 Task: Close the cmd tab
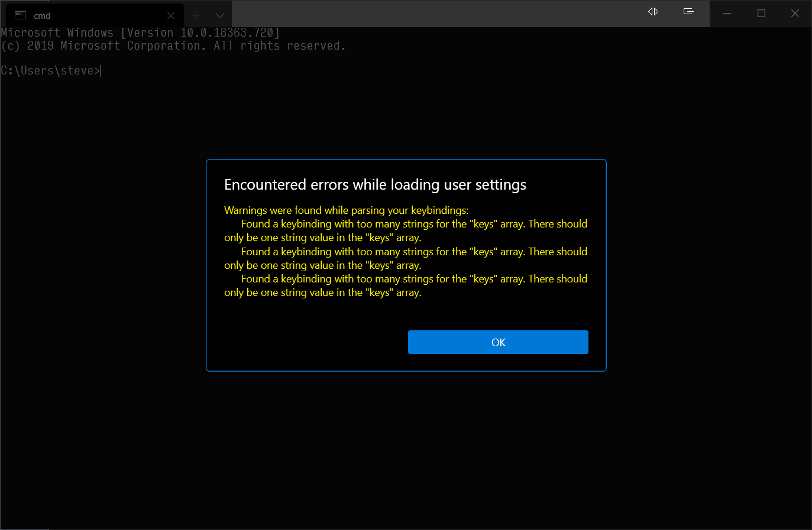tap(171, 15)
